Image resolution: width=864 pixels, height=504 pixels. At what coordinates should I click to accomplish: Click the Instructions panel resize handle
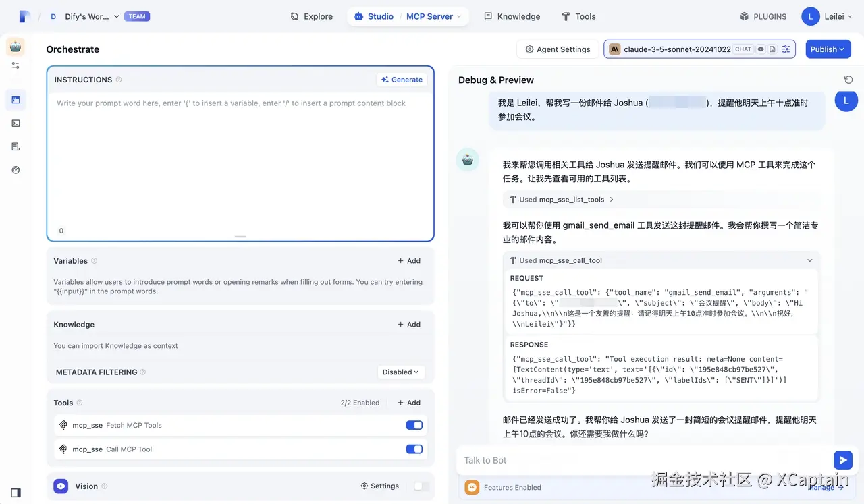point(240,237)
